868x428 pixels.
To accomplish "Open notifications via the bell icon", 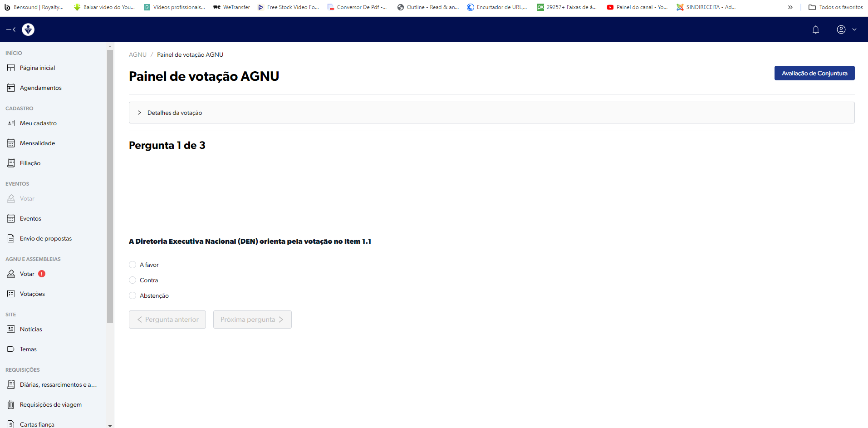I will (815, 30).
